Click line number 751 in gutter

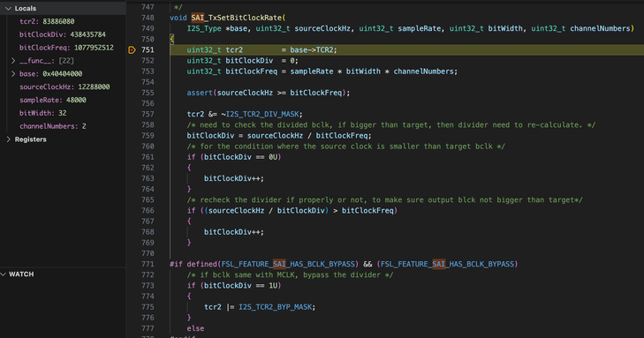pos(148,50)
